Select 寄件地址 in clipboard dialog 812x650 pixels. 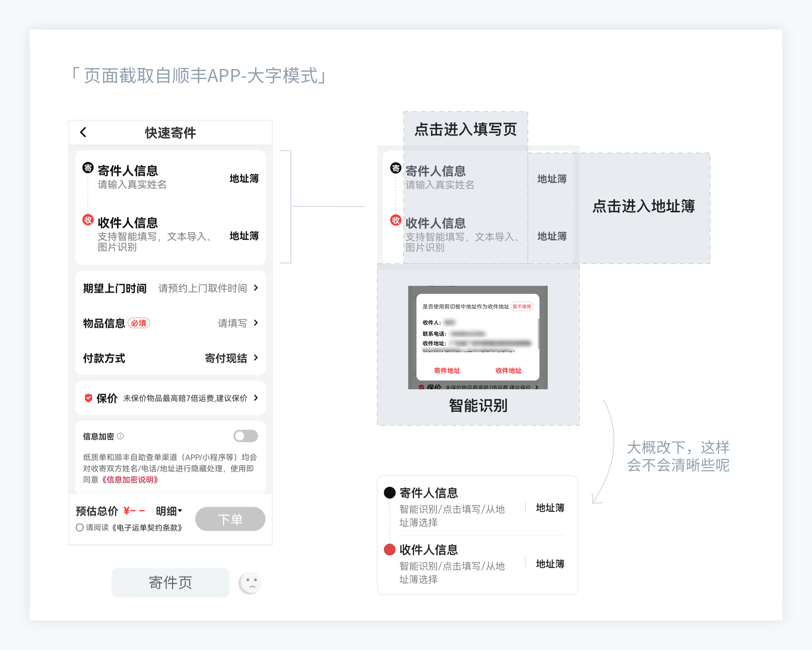coord(447,370)
